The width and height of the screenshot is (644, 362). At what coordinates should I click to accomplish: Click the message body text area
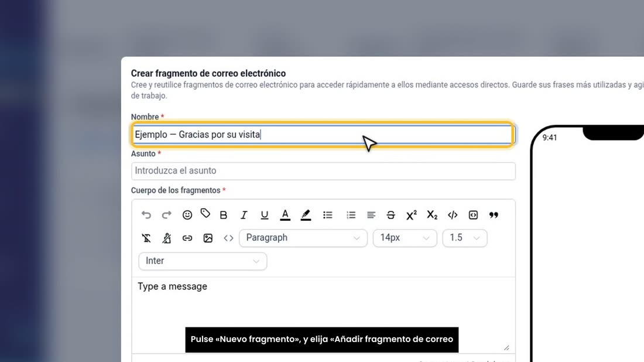point(323,315)
